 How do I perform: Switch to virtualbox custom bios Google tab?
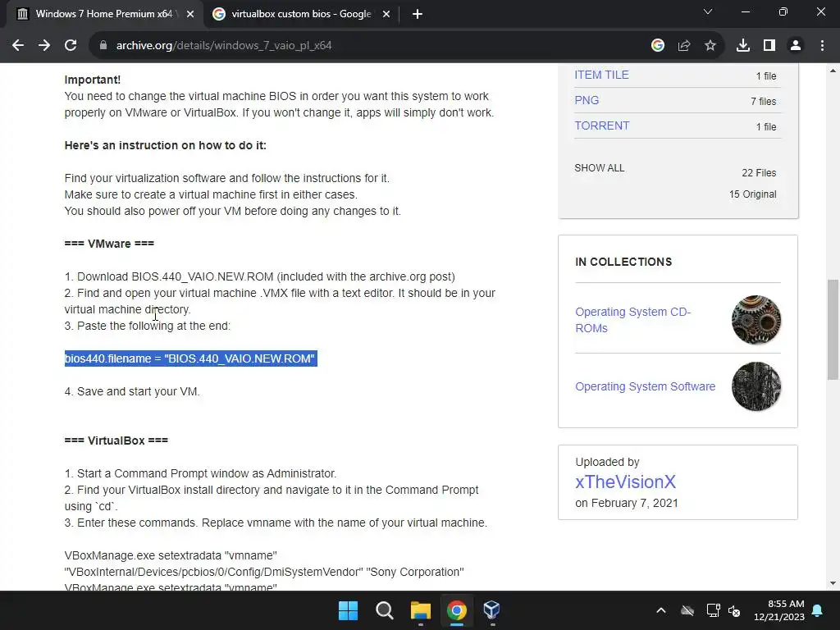300,14
